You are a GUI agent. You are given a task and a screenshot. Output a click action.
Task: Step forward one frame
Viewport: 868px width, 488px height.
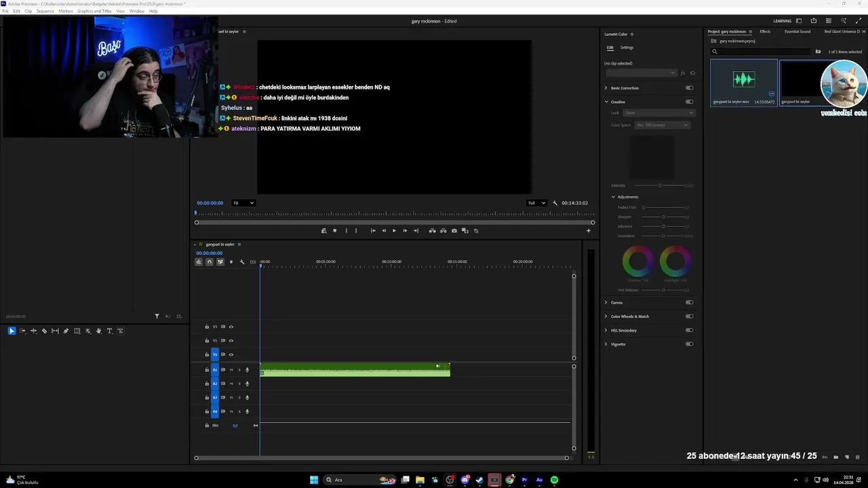[x=405, y=230]
